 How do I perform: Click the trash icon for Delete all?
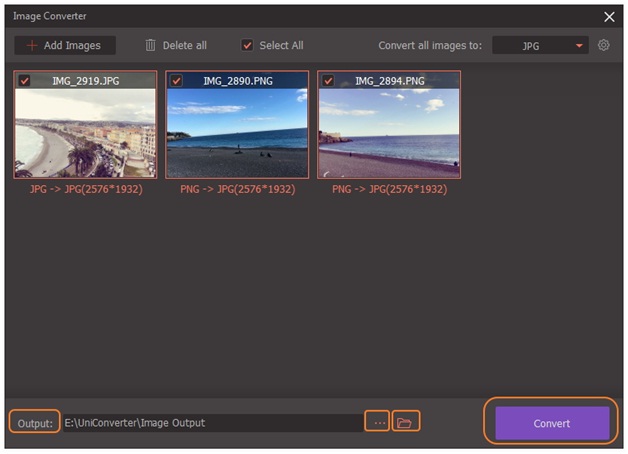point(151,46)
